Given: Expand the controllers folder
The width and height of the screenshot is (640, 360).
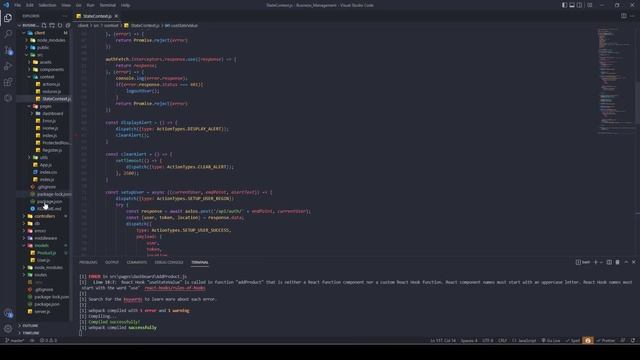Looking at the screenshot, I should coord(44,216).
